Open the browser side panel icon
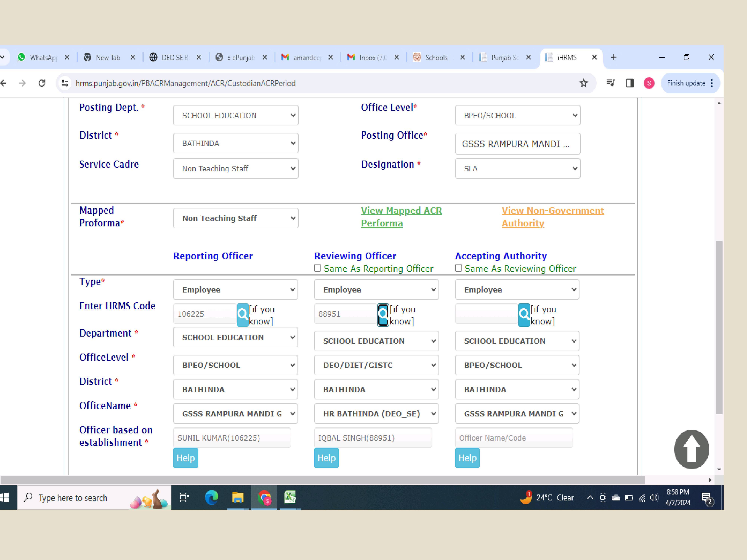747x560 pixels. coord(630,83)
